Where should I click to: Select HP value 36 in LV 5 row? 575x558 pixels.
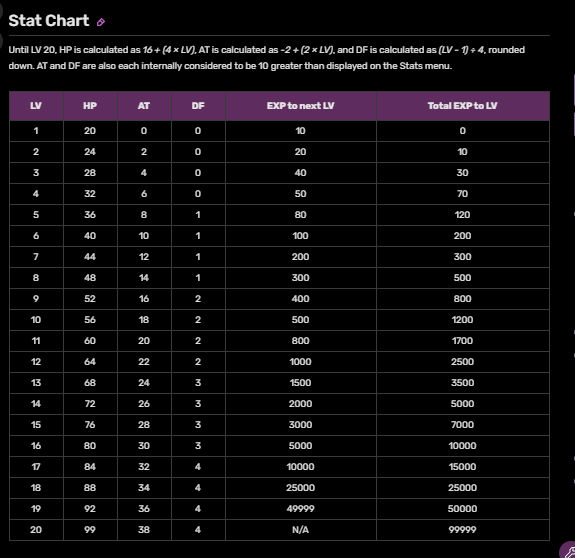90,214
